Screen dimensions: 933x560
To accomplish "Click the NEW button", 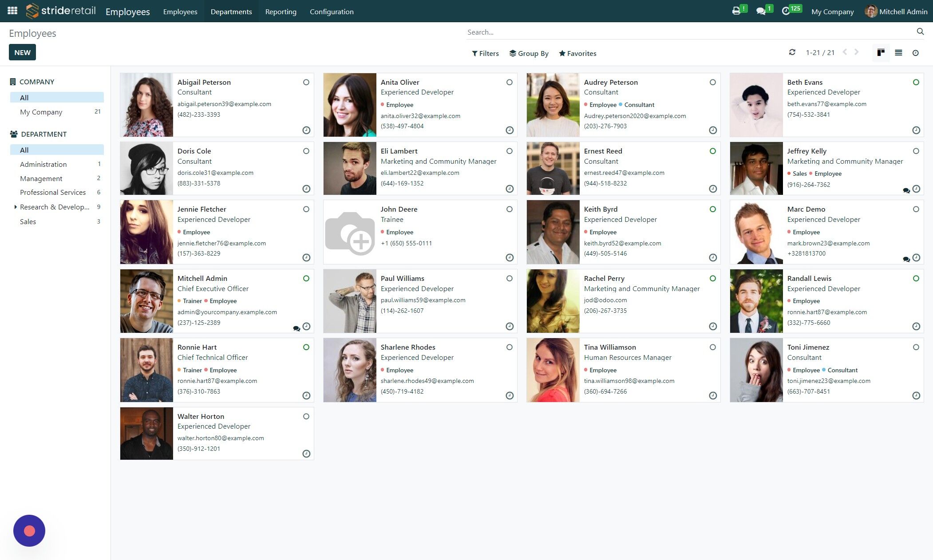I will click(x=22, y=52).
